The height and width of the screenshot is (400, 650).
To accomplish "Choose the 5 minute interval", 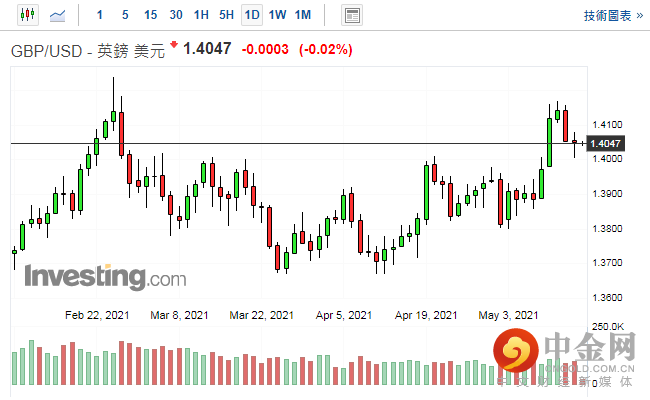I will (125, 15).
